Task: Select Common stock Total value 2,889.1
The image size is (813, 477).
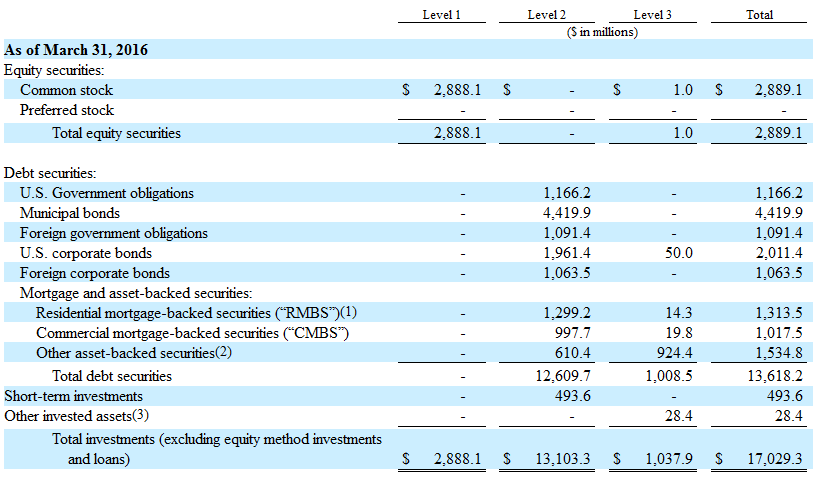Action: point(779,90)
